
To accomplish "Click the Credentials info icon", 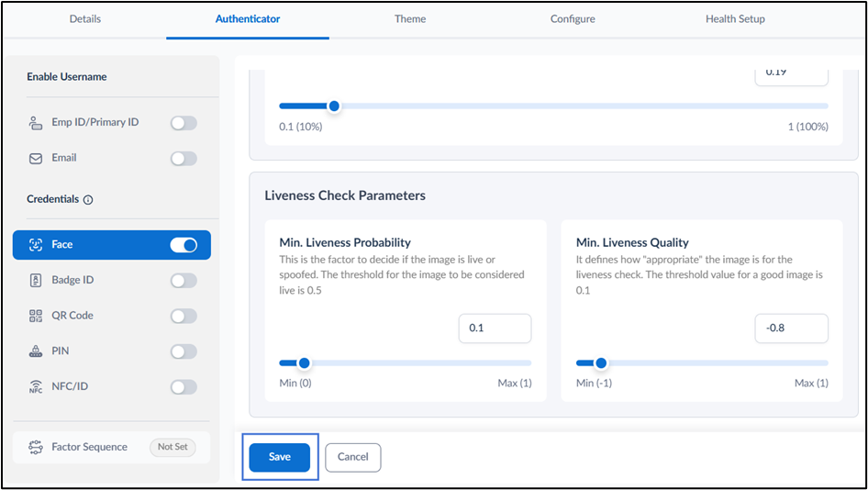I will [x=88, y=200].
